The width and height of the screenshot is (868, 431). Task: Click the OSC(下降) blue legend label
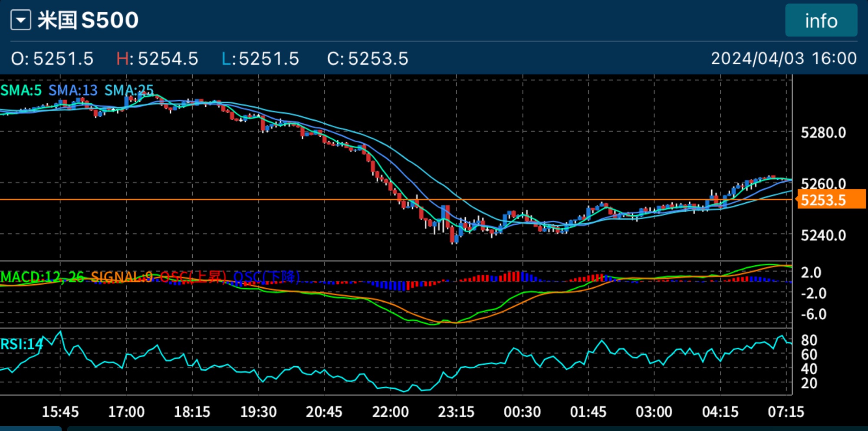tap(266, 276)
